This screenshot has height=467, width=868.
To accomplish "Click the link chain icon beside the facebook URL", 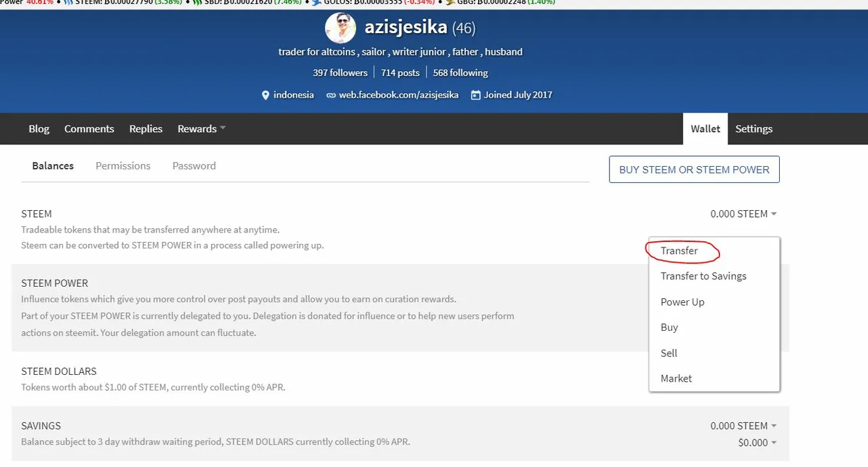I will (x=331, y=96).
